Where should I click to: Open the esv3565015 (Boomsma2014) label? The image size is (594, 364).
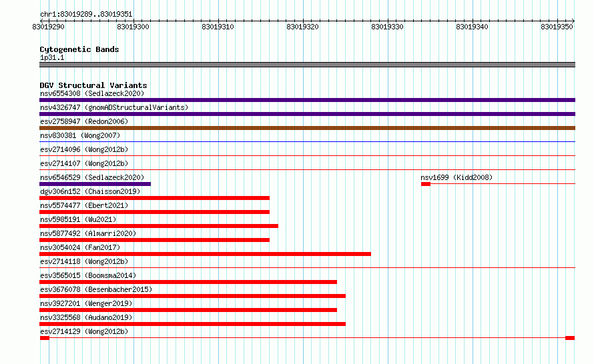pyautogui.click(x=88, y=275)
